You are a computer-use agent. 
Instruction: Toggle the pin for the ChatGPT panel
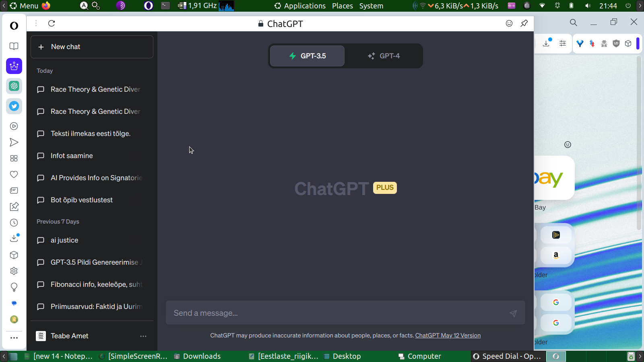pos(524,23)
